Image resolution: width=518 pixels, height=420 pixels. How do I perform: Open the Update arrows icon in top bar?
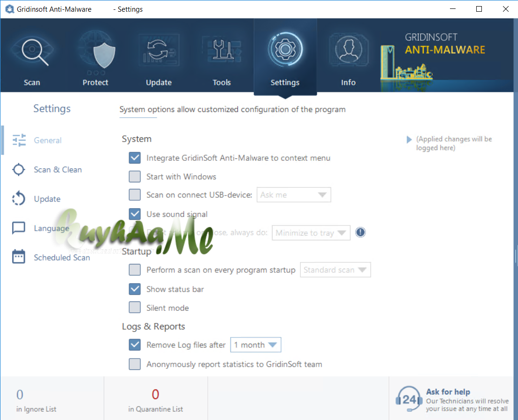(159, 51)
